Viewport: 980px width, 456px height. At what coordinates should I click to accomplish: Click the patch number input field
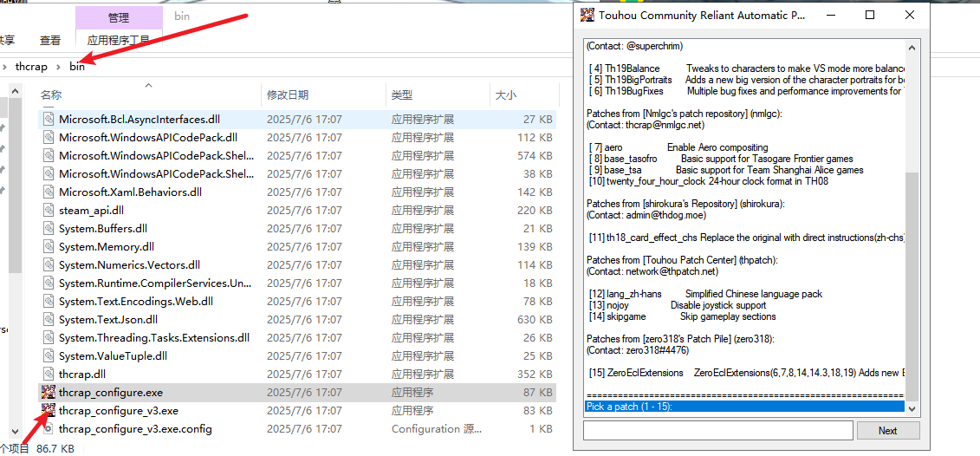pos(718,430)
